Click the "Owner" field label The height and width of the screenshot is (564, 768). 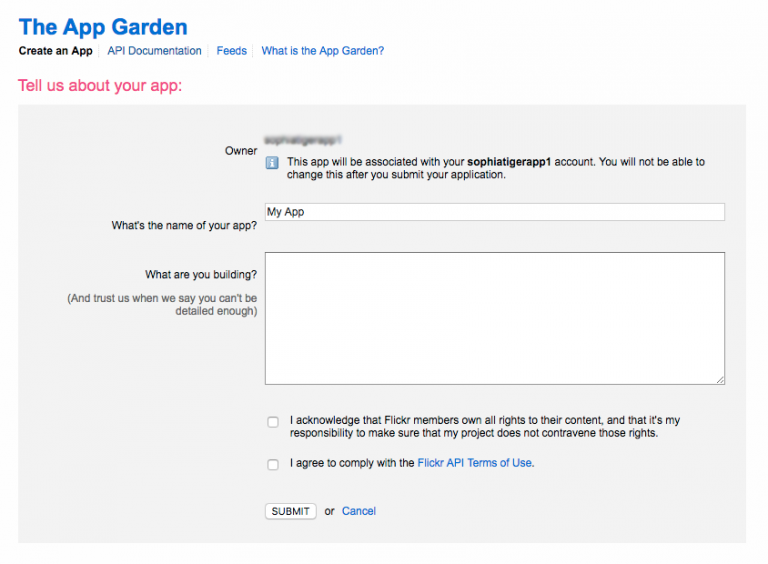click(x=241, y=151)
